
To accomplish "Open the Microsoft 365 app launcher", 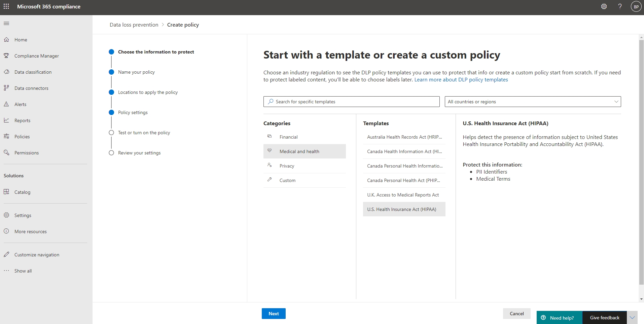I will [7, 6].
